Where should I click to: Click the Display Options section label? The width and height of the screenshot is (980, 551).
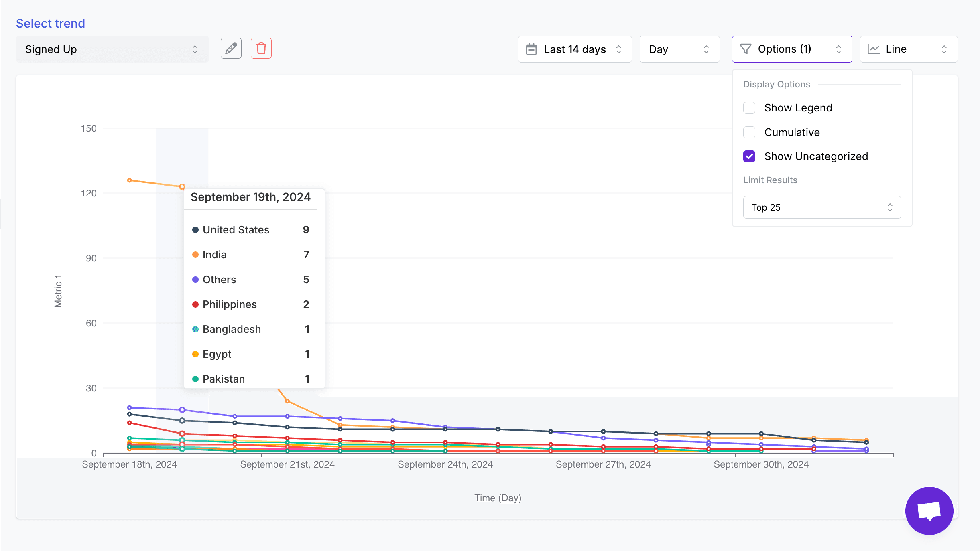(777, 84)
